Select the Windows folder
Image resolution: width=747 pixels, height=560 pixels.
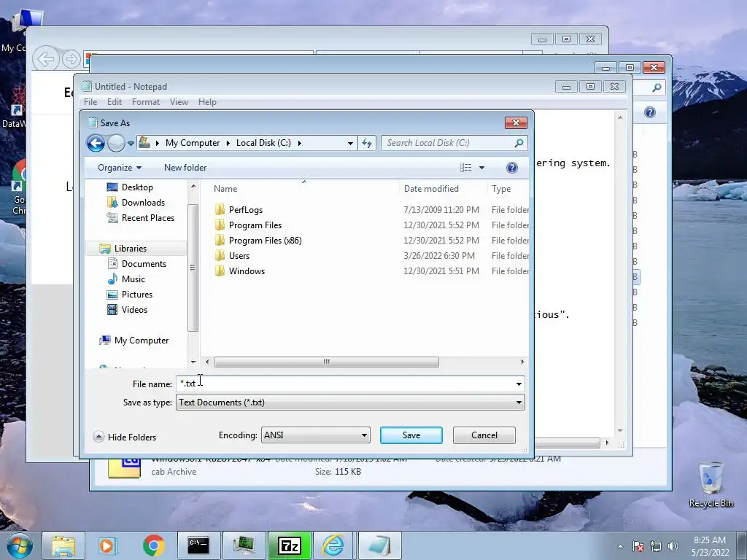pos(247,271)
